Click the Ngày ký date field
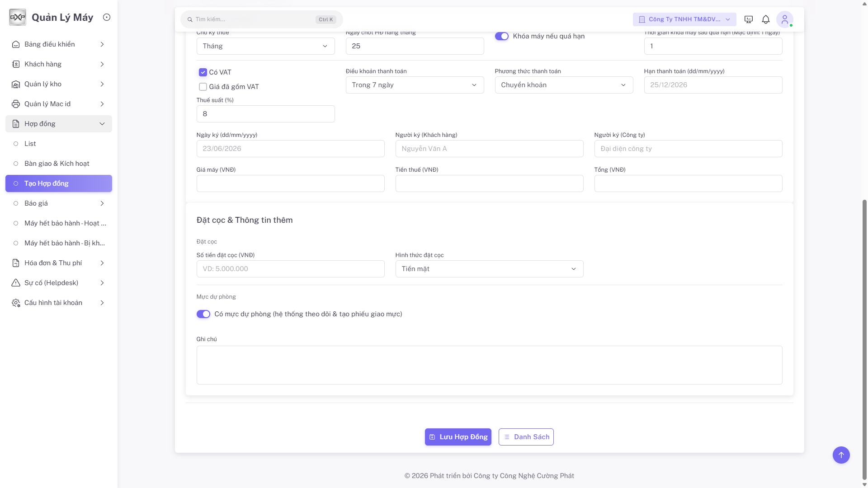Viewport: 868px width, 488px height. (291, 149)
